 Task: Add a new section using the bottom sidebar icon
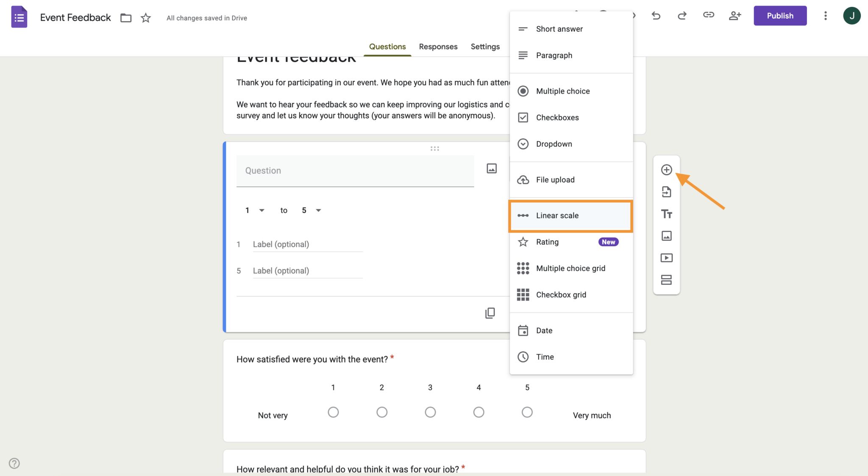[x=666, y=280]
